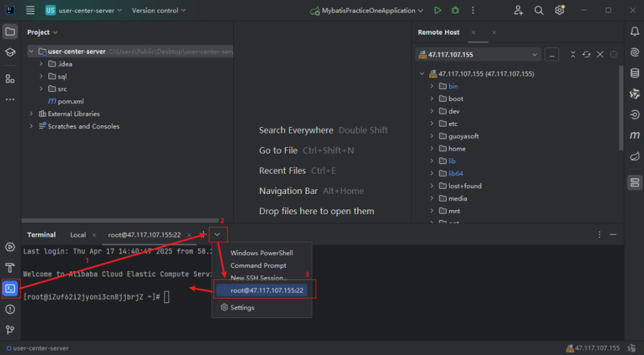Open the Services run tool window icon
Image resolution: width=644 pixels, height=355 pixels.
click(10, 247)
